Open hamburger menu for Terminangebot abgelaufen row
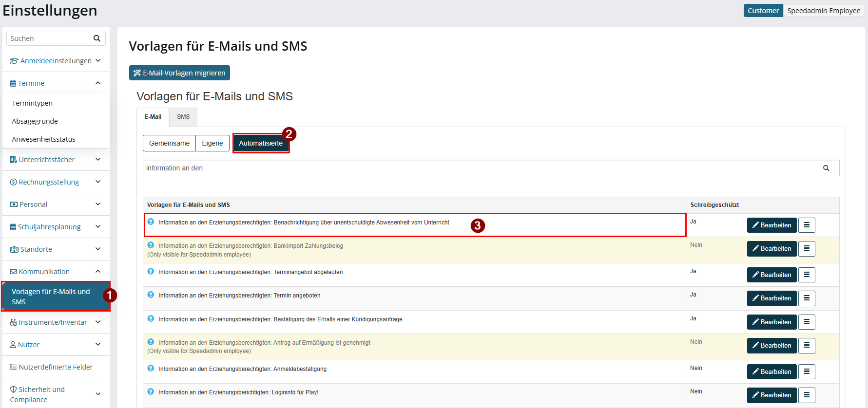Image resolution: width=868 pixels, height=408 pixels. 807,275
